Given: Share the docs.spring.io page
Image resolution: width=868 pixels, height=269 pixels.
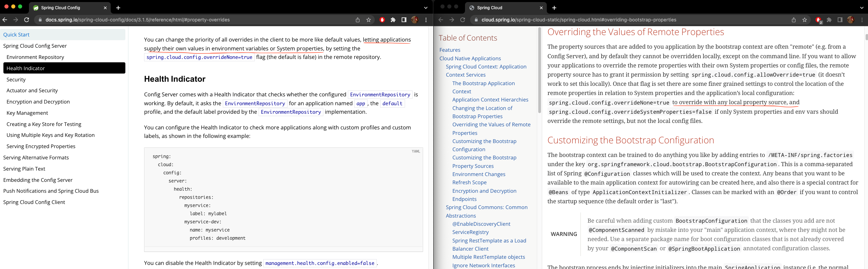Looking at the screenshot, I should (x=358, y=20).
